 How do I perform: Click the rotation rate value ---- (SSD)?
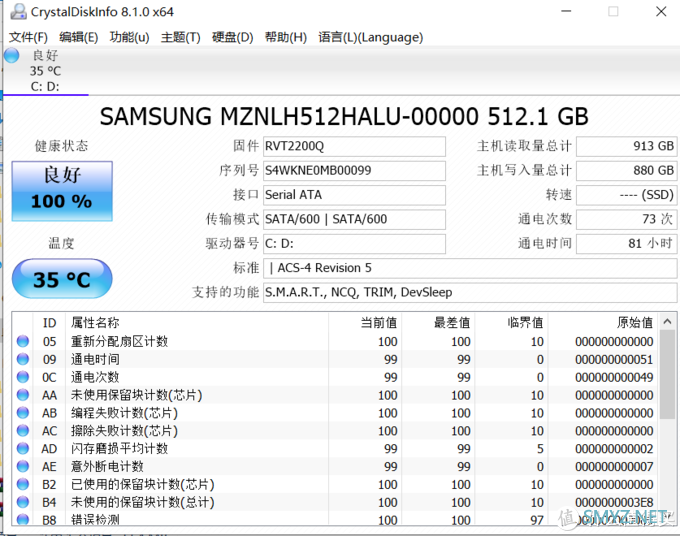(626, 195)
